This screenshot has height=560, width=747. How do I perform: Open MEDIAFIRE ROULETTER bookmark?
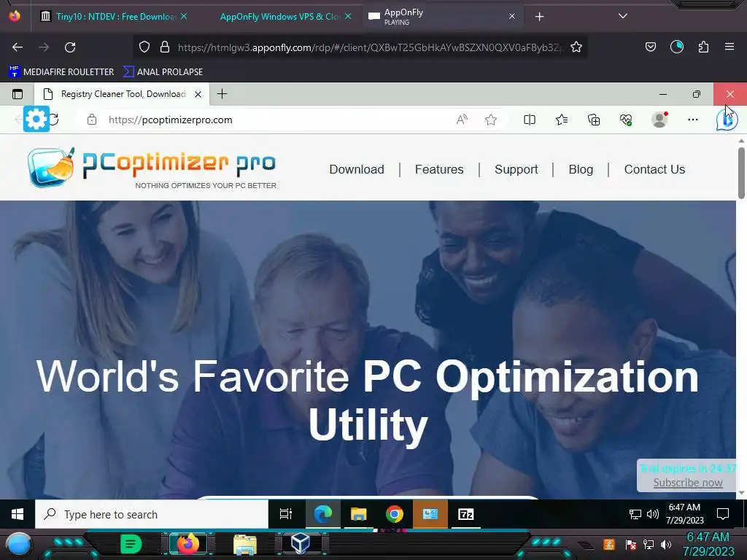coord(61,72)
